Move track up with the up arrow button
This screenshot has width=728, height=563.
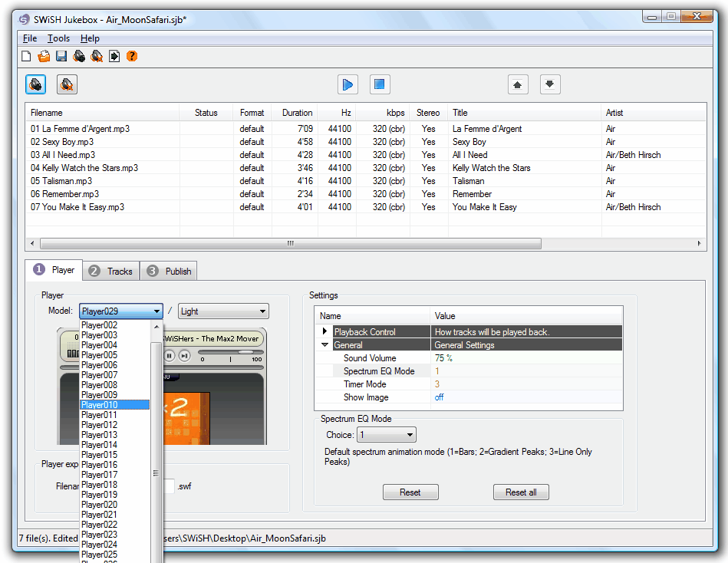point(518,84)
